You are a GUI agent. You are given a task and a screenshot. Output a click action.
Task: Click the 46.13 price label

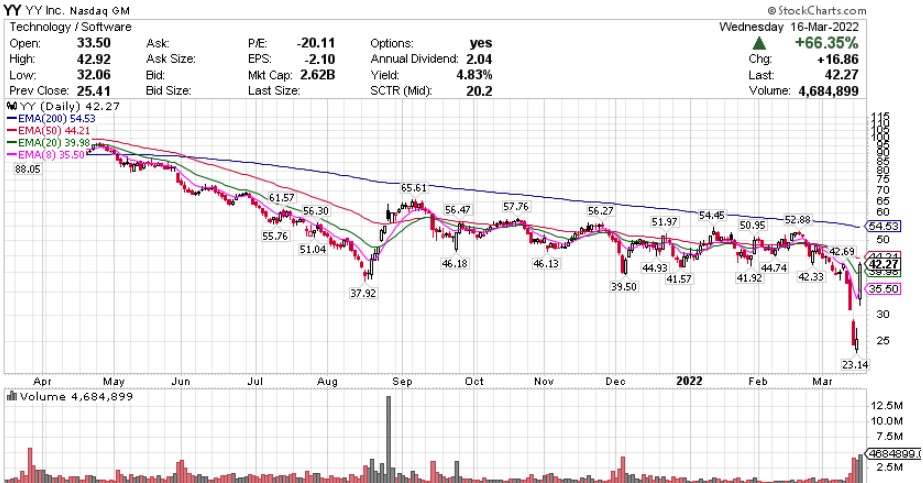point(546,264)
